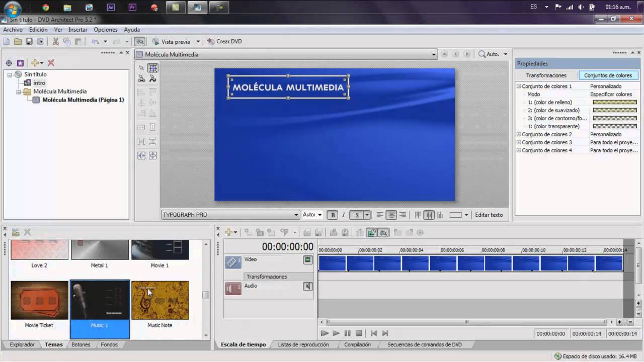Toggle italic text formatting
The height and width of the screenshot is (362, 644).
pyautogui.click(x=344, y=215)
